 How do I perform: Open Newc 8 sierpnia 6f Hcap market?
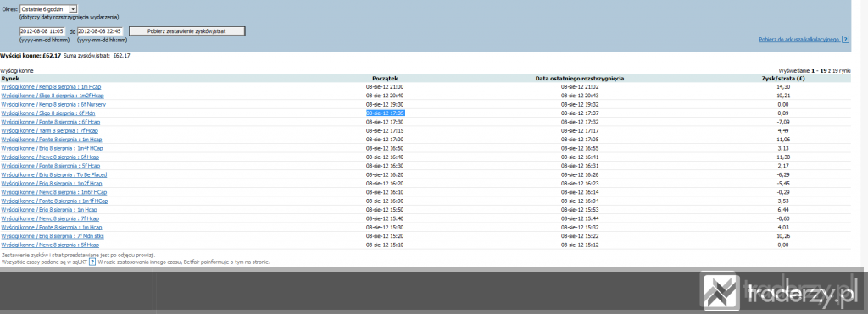coord(50,157)
